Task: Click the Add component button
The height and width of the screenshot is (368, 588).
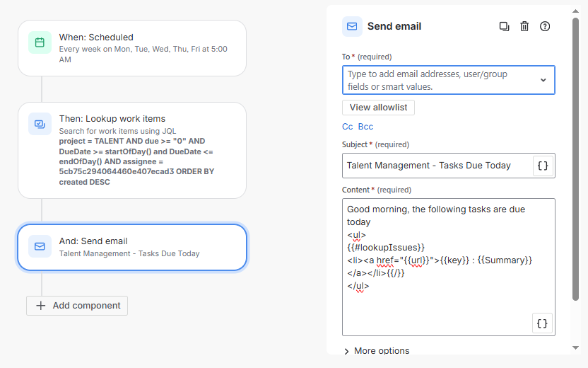Action: tap(77, 306)
